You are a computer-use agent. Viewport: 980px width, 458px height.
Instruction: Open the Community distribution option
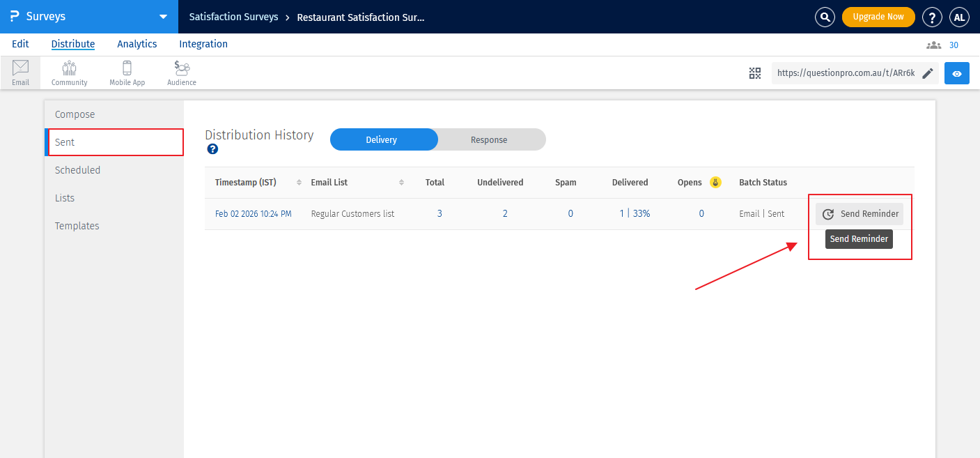(x=69, y=72)
